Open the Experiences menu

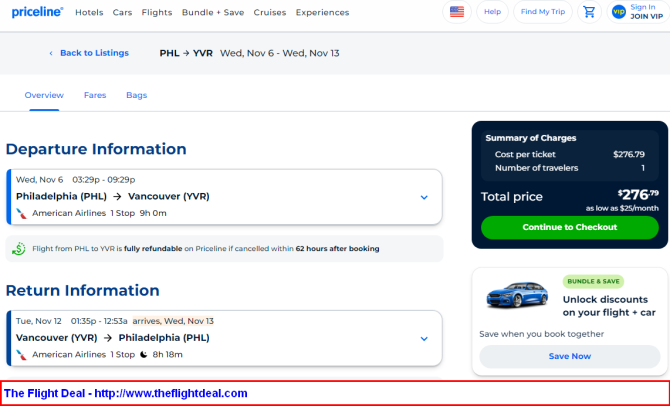pyautogui.click(x=322, y=12)
